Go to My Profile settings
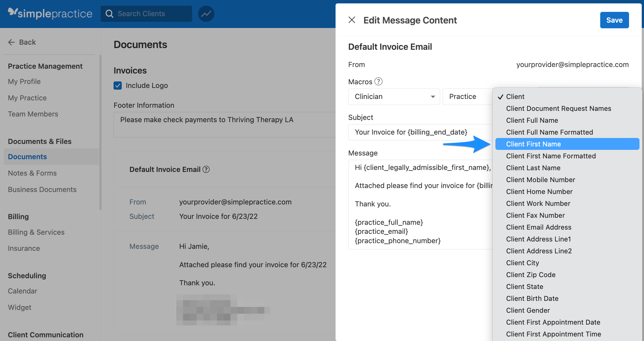This screenshot has width=644, height=341. coord(24,81)
